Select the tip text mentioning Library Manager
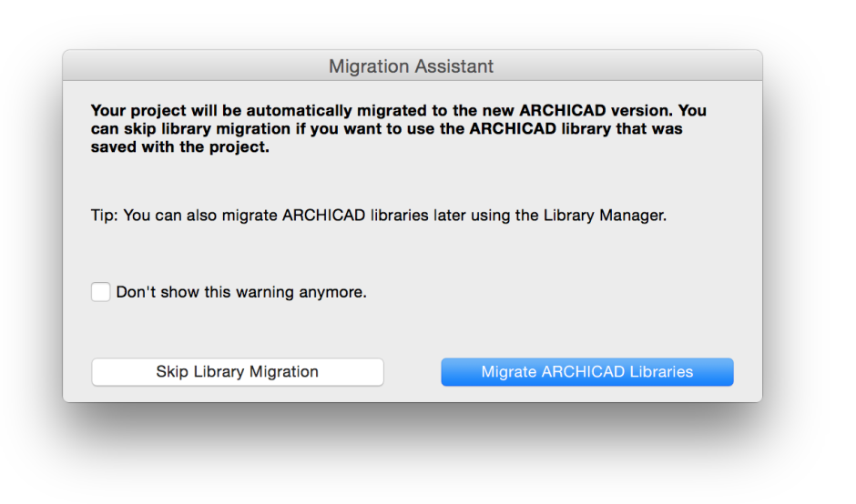The image size is (856, 504). point(378,216)
